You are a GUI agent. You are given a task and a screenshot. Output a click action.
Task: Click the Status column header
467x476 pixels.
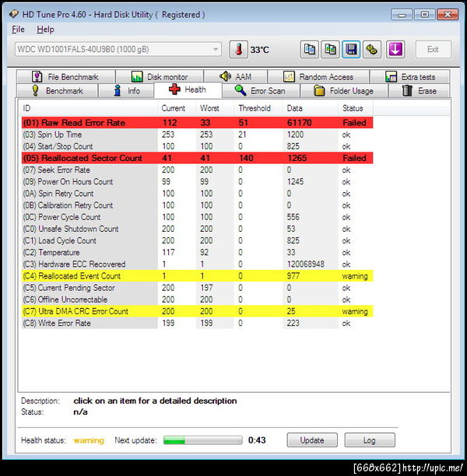356,108
